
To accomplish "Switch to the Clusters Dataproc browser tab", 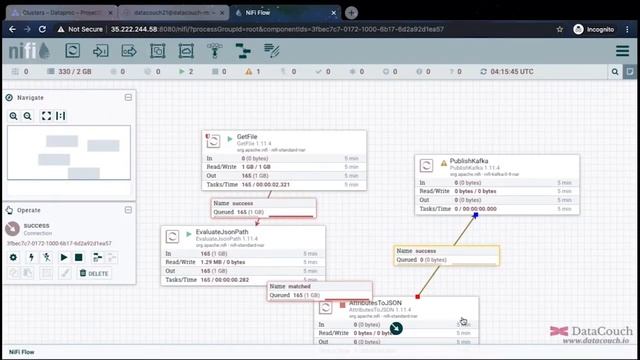I will pyautogui.click(x=62, y=13).
